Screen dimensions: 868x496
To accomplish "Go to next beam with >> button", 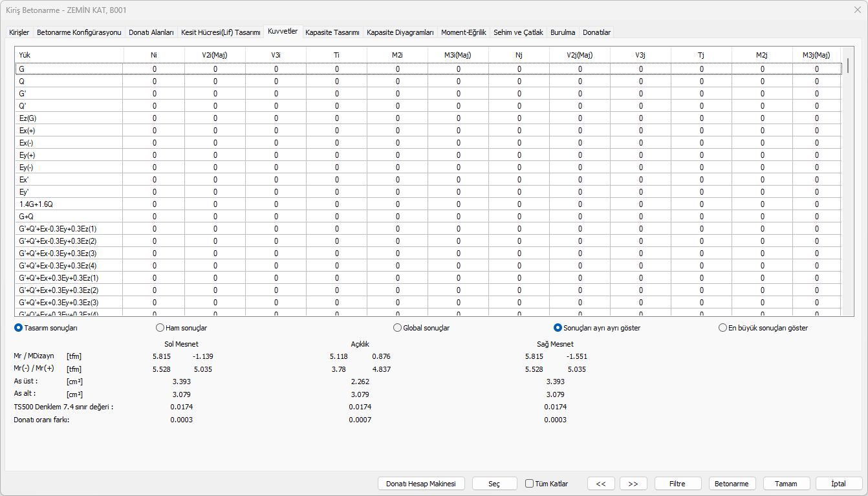I will coord(633,484).
